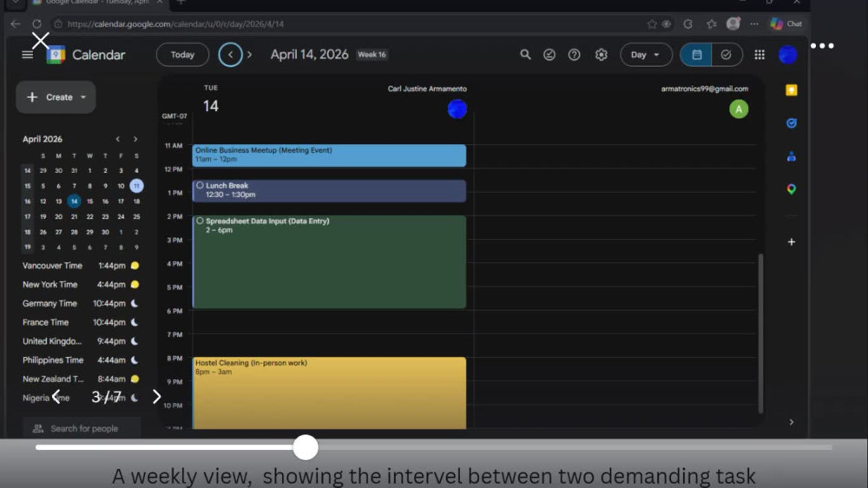Close the image viewer with X
868x488 pixels.
click(x=41, y=41)
